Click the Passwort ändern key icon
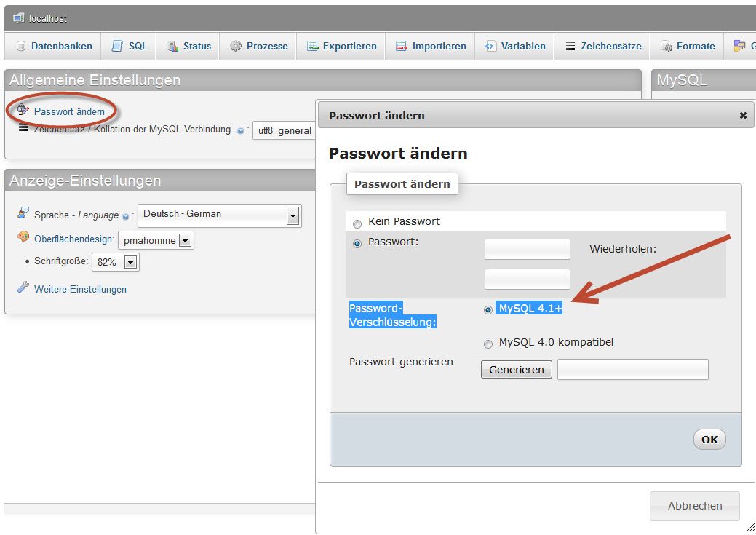Viewport: 756px width, 535px height. 23,109
